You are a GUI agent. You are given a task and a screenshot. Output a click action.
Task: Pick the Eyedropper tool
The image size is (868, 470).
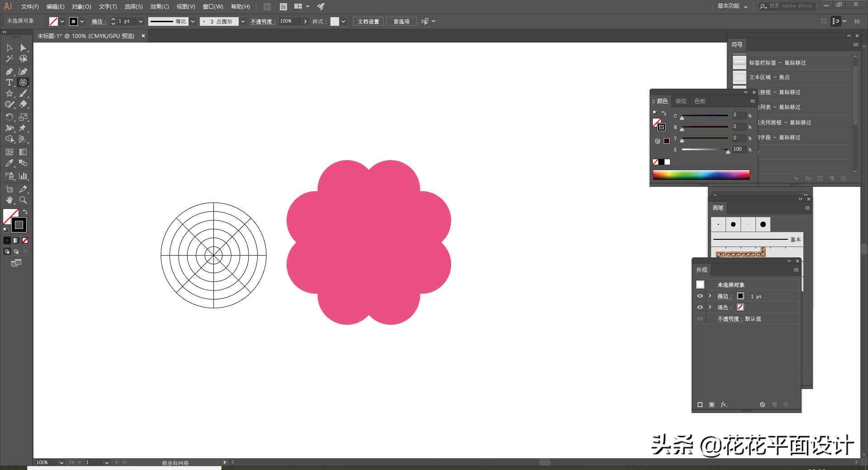(9, 163)
